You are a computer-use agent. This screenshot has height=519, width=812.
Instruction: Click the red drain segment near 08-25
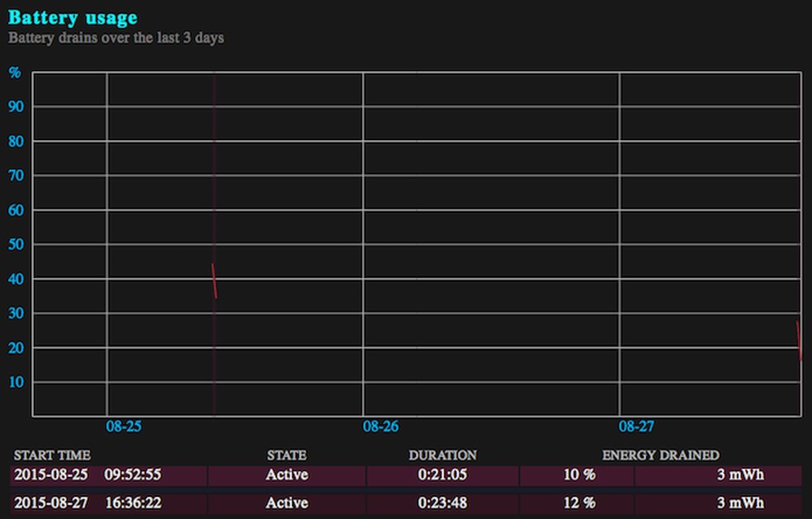(215, 281)
